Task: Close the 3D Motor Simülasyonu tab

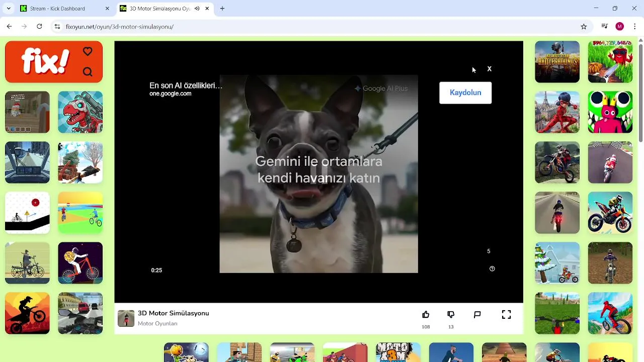Action: pyautogui.click(x=207, y=9)
